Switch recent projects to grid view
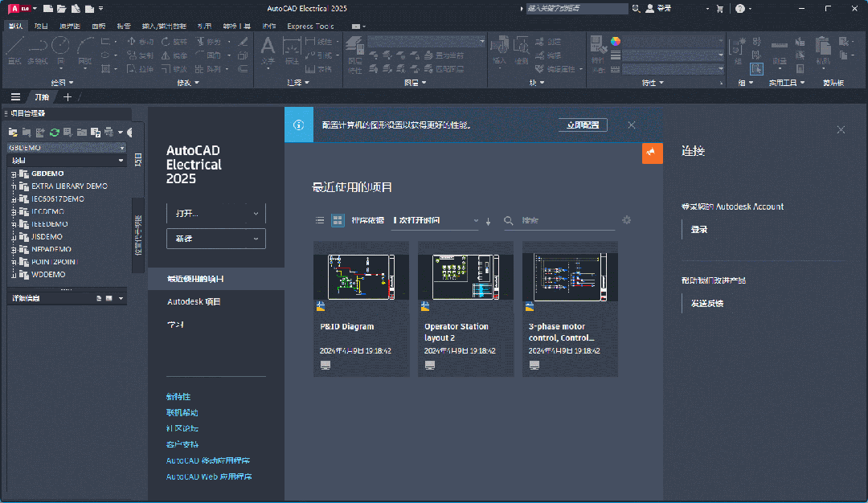 [337, 220]
